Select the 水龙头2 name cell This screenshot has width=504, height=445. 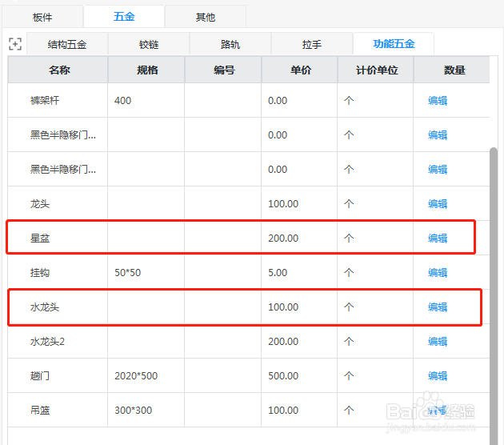[x=58, y=341]
